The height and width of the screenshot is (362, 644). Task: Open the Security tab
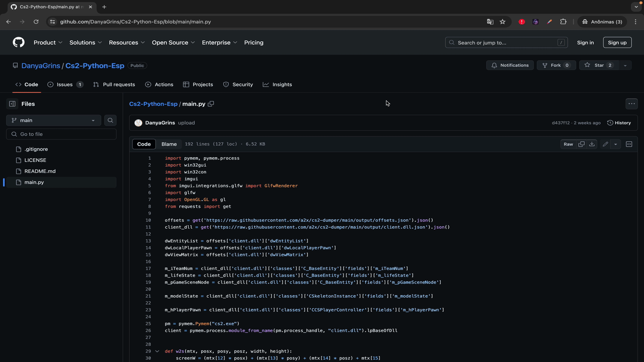pyautogui.click(x=238, y=84)
